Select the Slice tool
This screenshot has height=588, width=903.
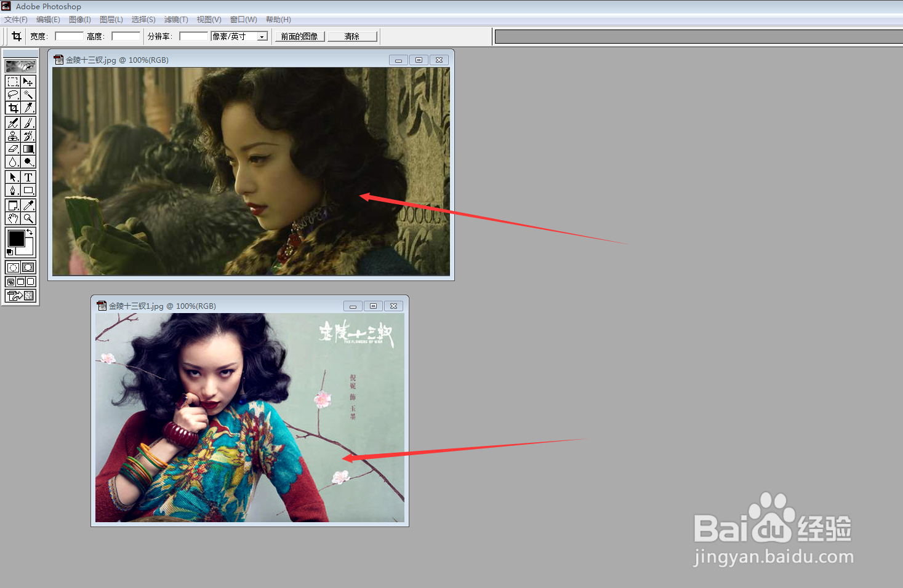click(28, 108)
